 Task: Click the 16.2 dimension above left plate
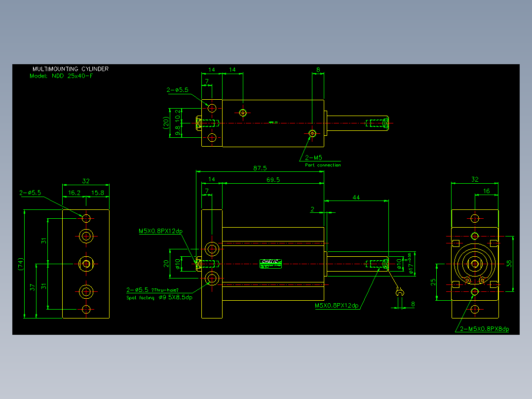pos(74,193)
